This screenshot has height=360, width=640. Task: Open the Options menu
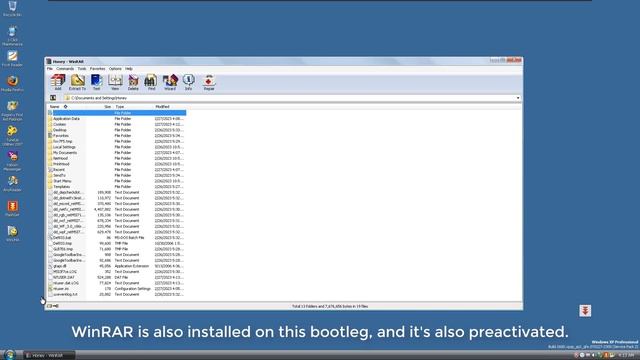pyautogui.click(x=115, y=69)
